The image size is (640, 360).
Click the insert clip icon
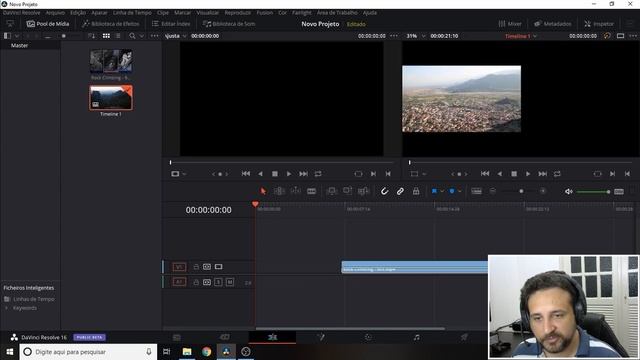pos(332,191)
